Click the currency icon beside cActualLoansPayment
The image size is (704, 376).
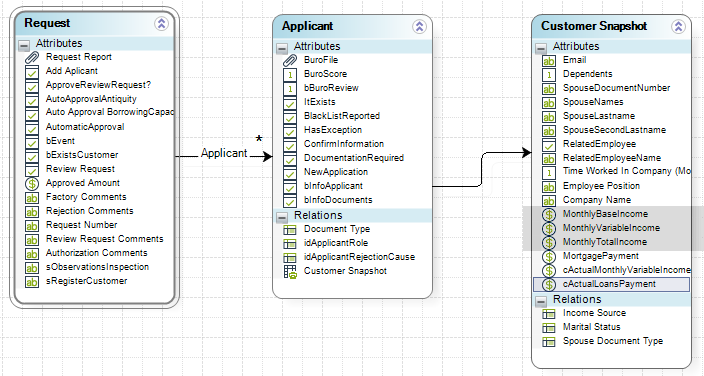pyautogui.click(x=549, y=284)
